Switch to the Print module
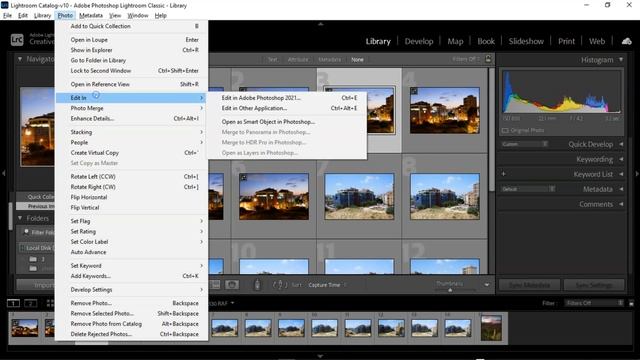The image size is (640, 360). pos(566,41)
